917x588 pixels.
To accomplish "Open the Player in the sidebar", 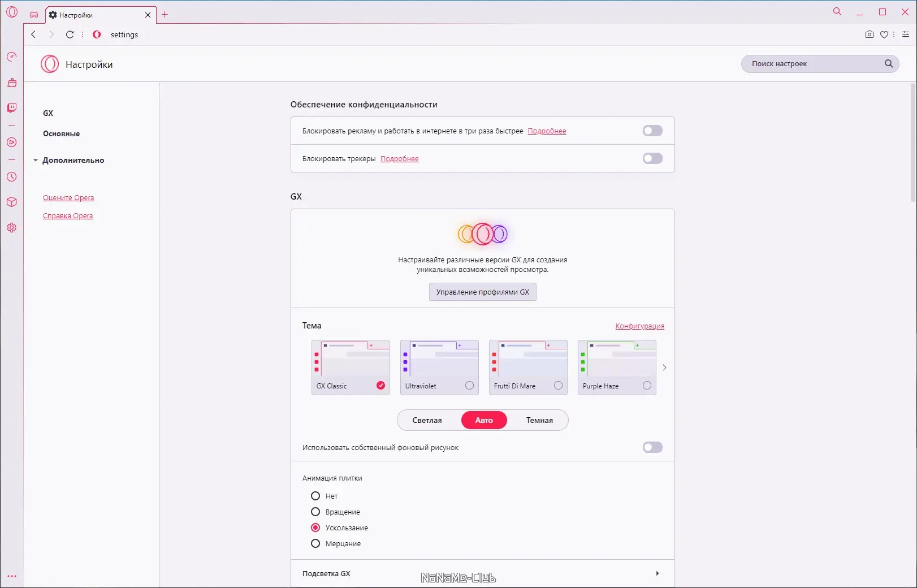I will [x=12, y=142].
